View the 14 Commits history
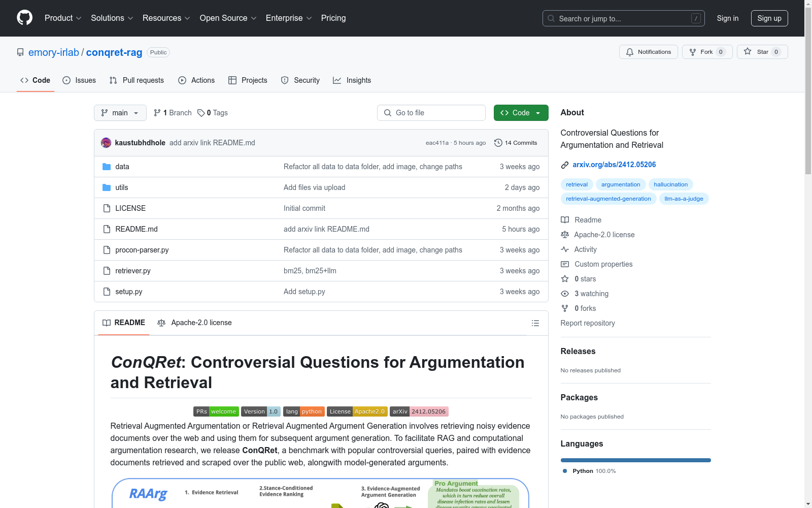Viewport: 812px width, 508px height. click(x=516, y=143)
